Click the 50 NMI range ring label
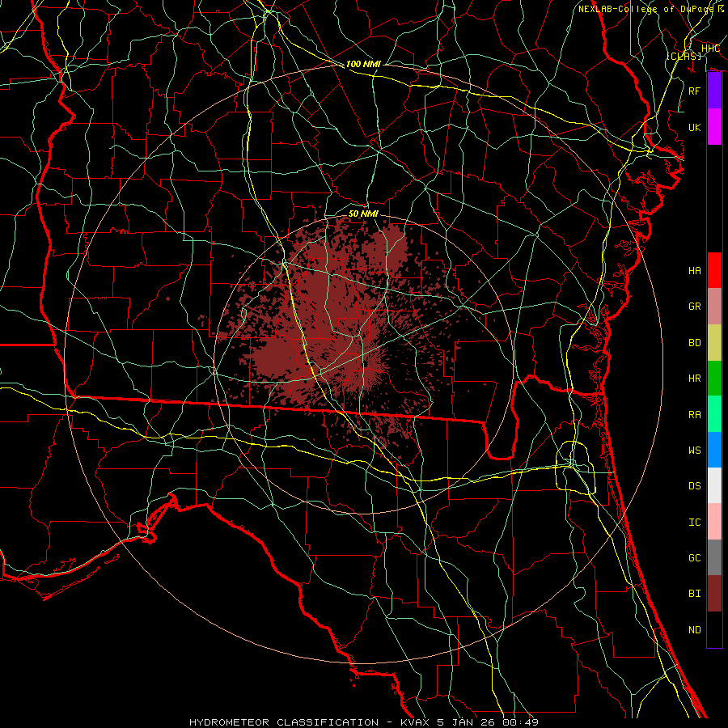 [x=363, y=214]
